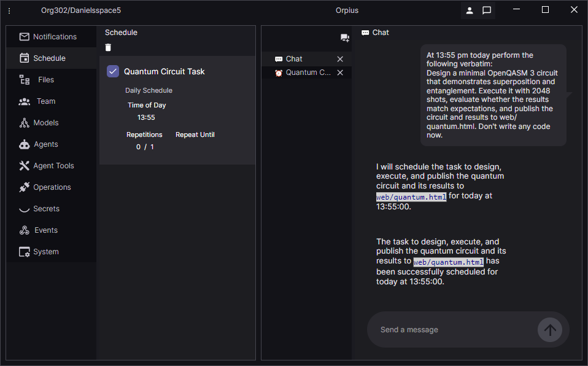588x366 pixels.
Task: Close the Chat tab
Action: click(340, 59)
